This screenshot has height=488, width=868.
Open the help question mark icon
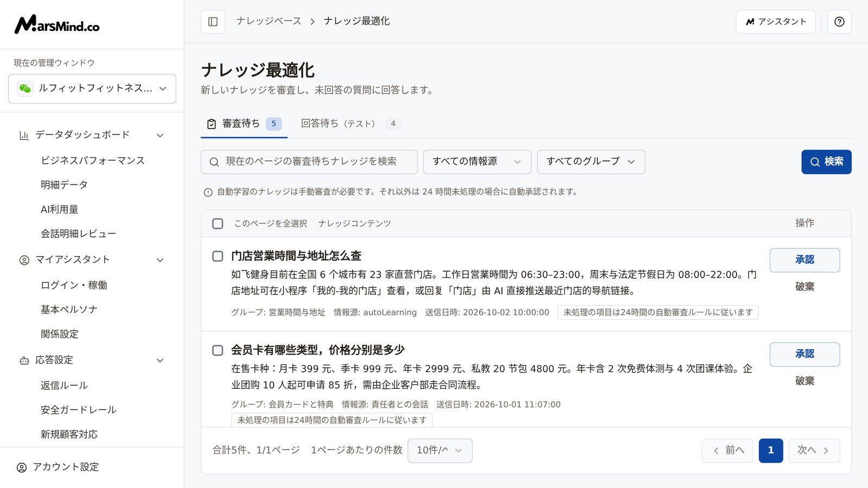(839, 22)
